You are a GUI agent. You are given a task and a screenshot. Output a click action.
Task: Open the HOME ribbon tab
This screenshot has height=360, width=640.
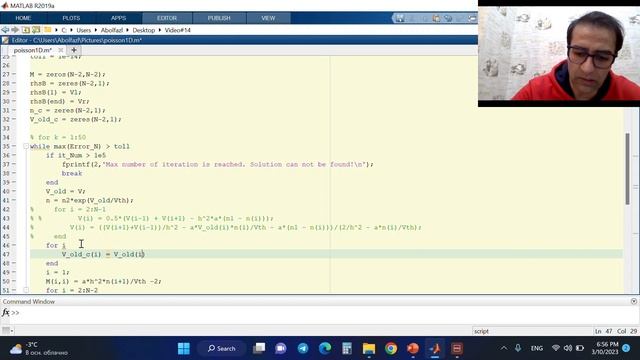pos(23,18)
